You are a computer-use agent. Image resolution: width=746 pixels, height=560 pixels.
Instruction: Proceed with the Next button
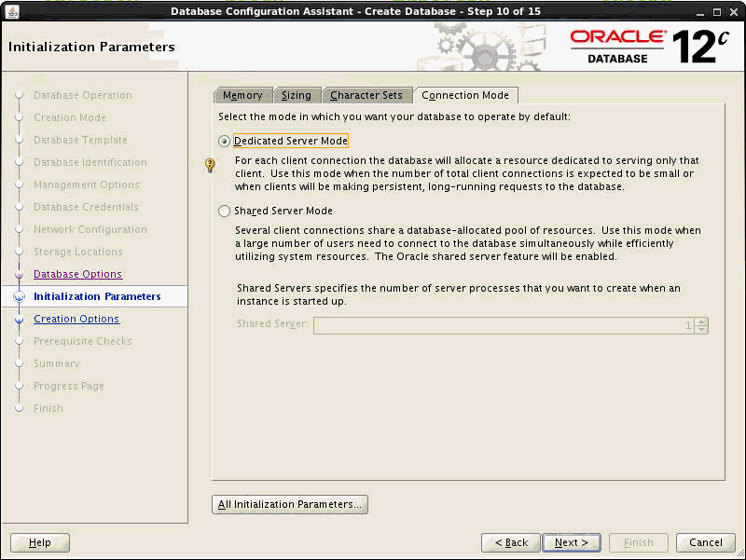pyautogui.click(x=572, y=543)
